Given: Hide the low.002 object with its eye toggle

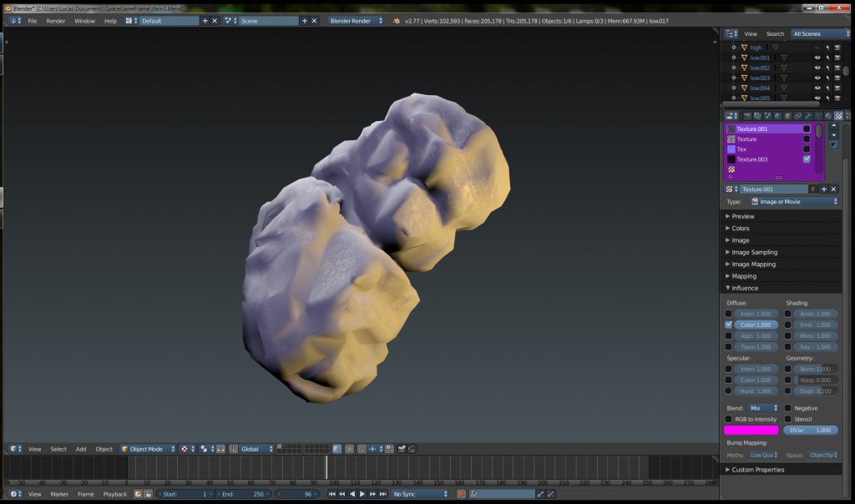Looking at the screenshot, I should [x=817, y=68].
